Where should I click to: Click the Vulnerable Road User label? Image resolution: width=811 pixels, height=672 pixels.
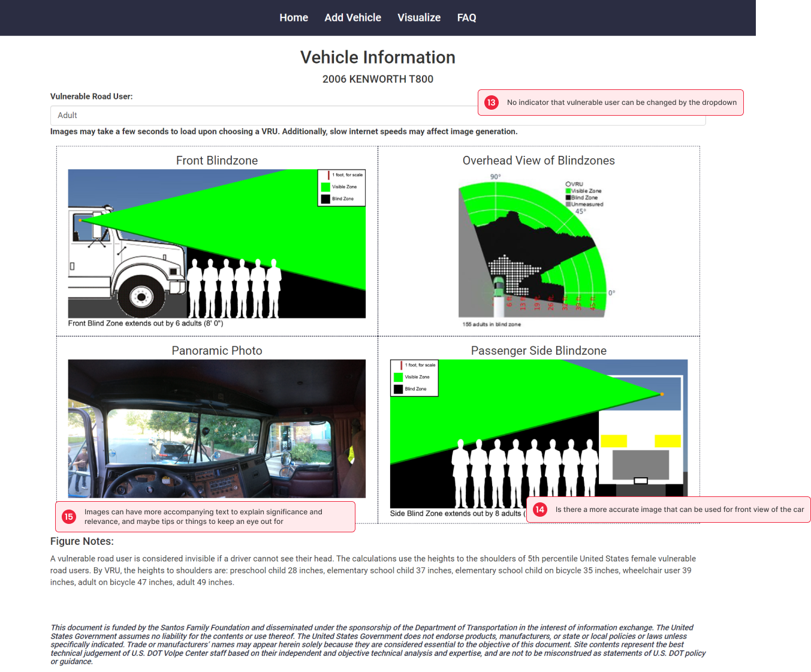pos(92,97)
